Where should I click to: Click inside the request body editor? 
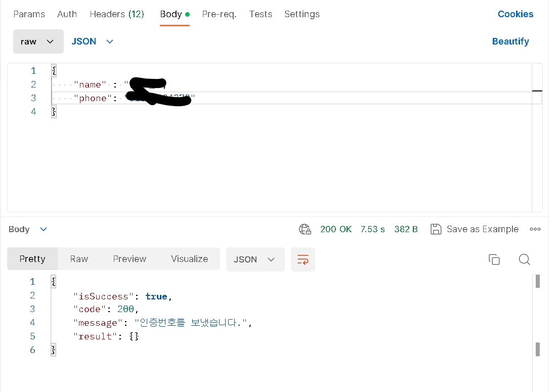click(x=275, y=138)
